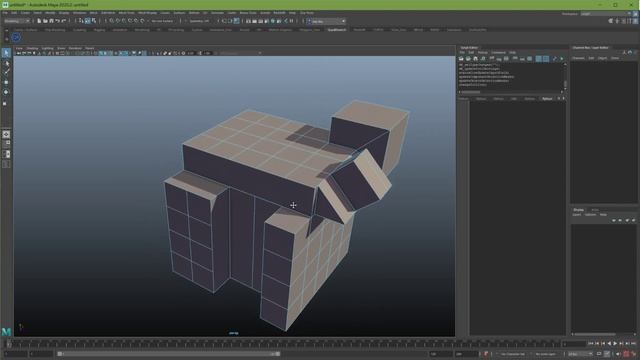
Task: Go to start of playback range
Action: coord(591,344)
